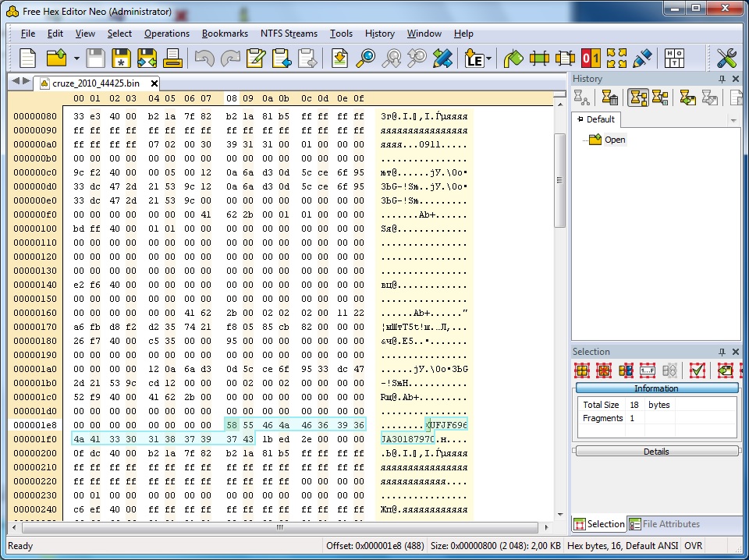This screenshot has height=560, width=749.
Task: Collapse the Information section header
Action: tap(656, 388)
